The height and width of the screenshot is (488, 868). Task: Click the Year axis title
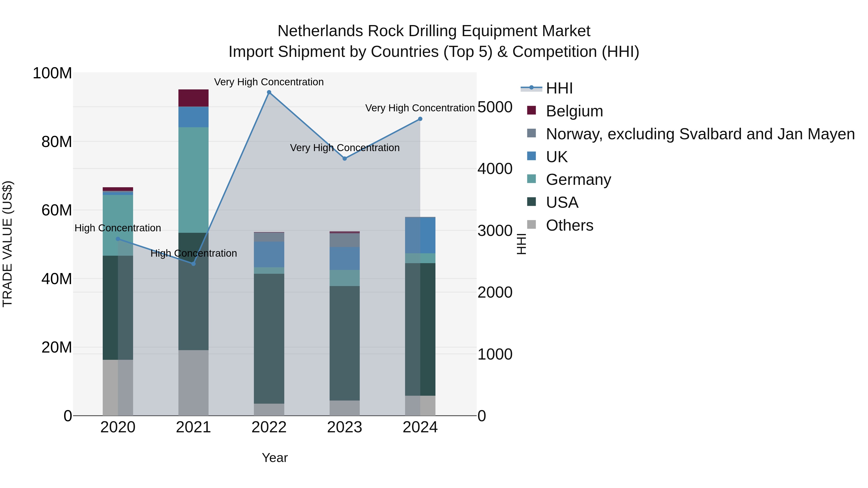click(x=275, y=458)
